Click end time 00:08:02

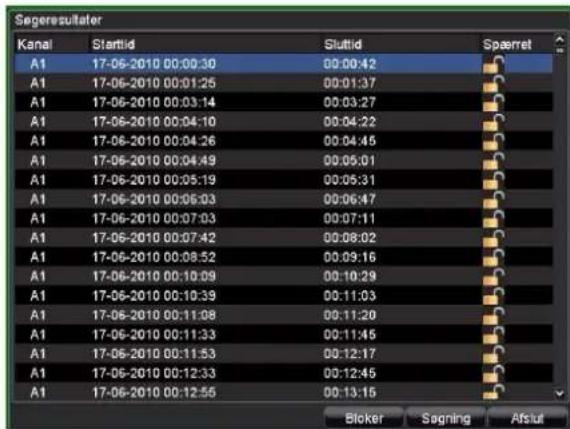click(x=349, y=238)
